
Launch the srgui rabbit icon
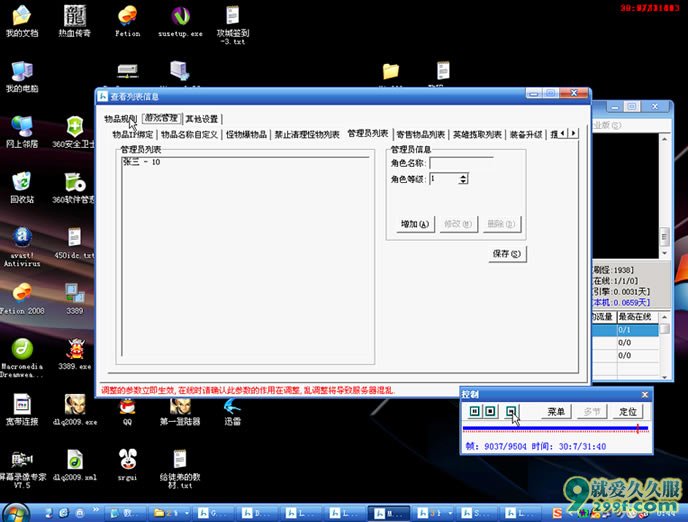pos(127,466)
